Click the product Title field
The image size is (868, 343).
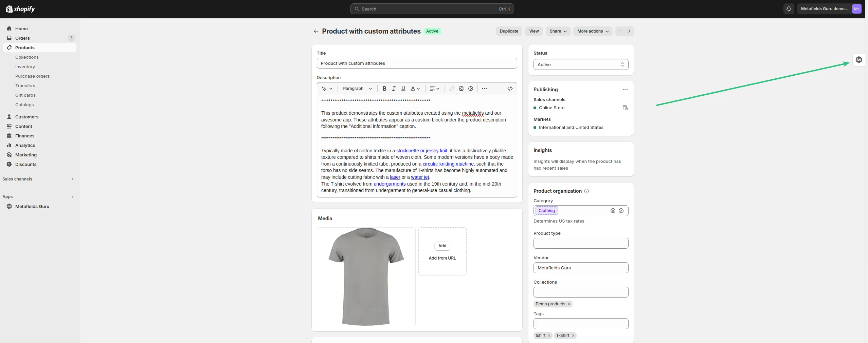coord(417,63)
